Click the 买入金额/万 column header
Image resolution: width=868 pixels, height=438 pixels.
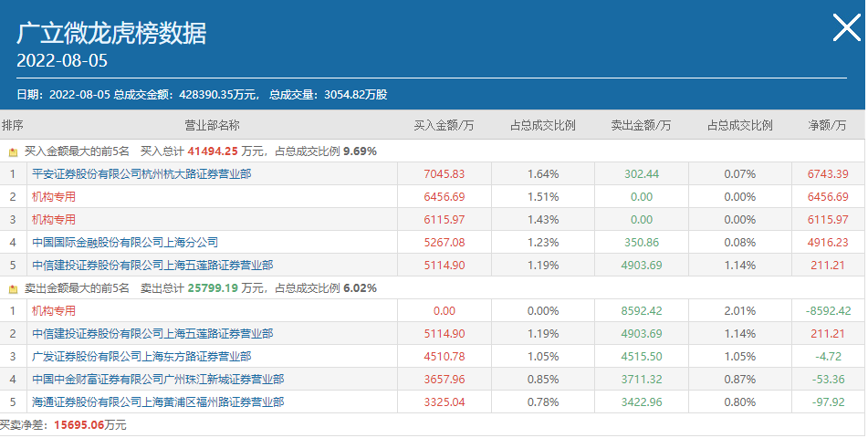point(444,125)
